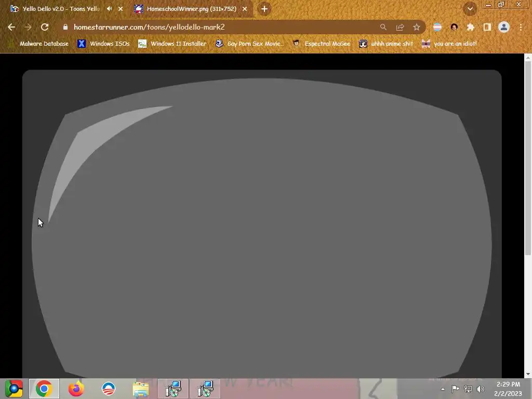The height and width of the screenshot is (399, 532).
Task: Click the page vertical scrollbar thumb
Action: tap(528, 158)
